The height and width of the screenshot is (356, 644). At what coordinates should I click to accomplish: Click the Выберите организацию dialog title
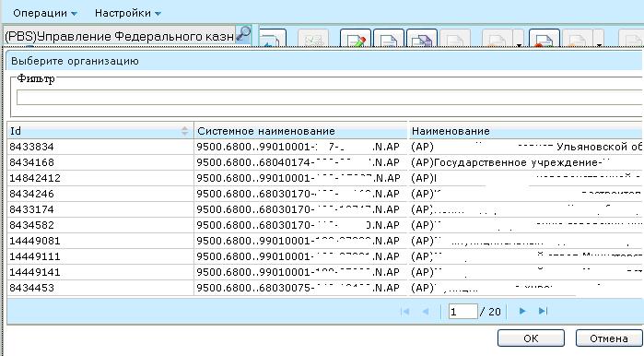[x=75, y=61]
